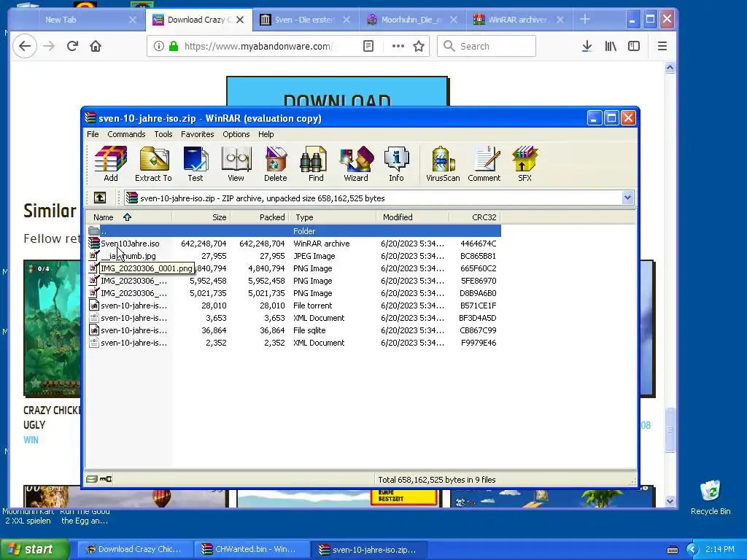Viewport: 747px width, 560px height.
Task: Open the View file tool
Action: point(236,164)
